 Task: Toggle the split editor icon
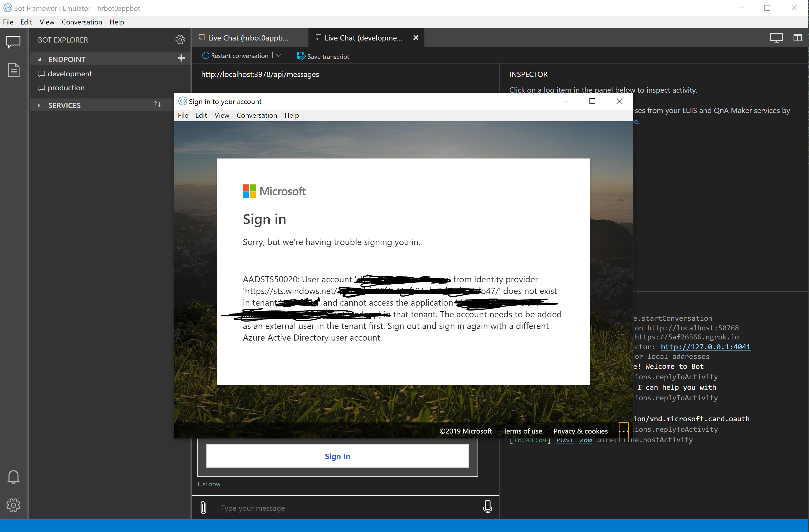797,38
